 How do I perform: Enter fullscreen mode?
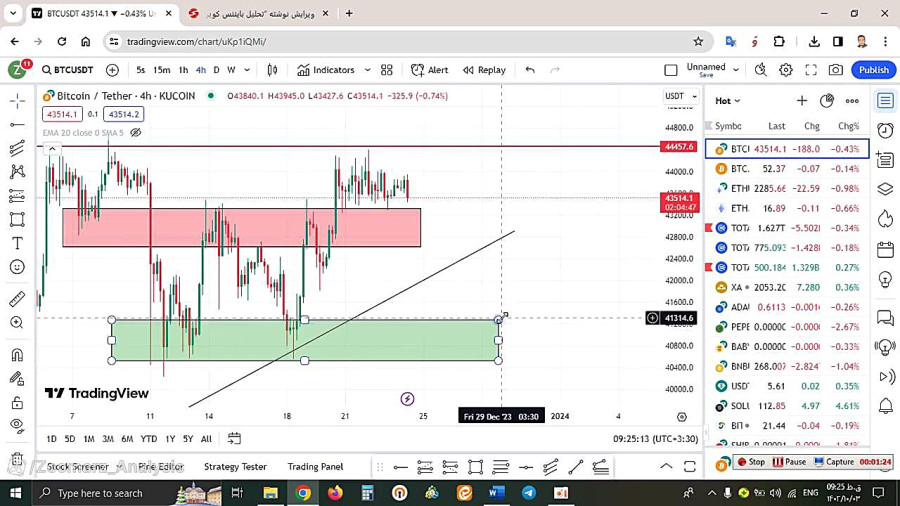pos(810,70)
